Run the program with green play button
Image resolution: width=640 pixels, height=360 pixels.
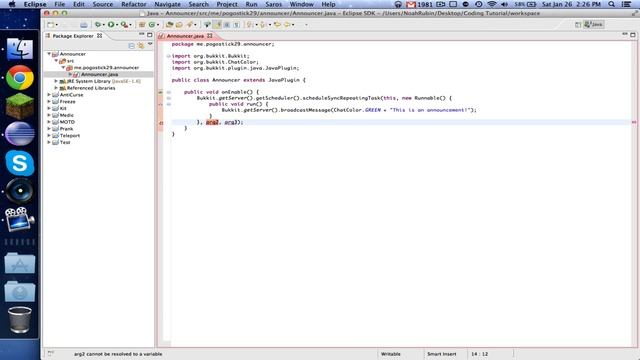111,25
